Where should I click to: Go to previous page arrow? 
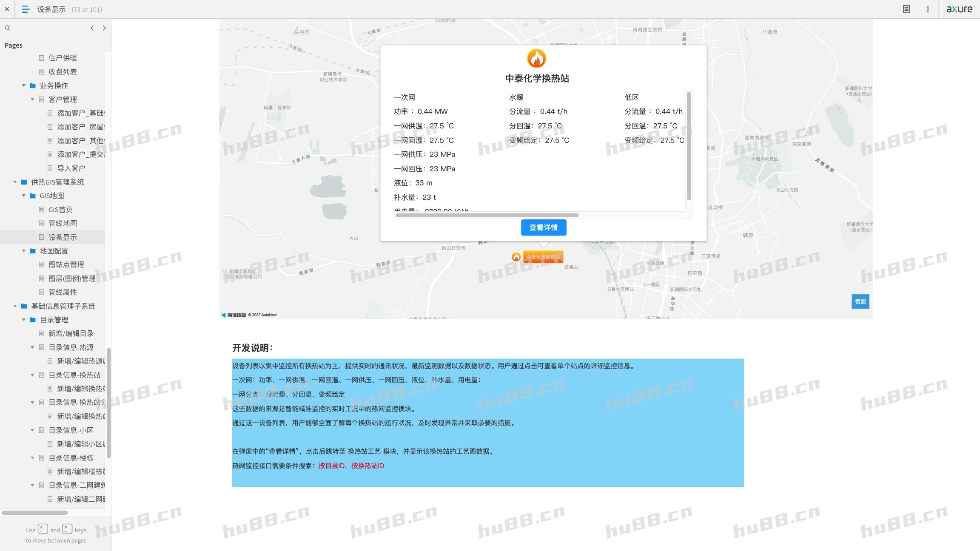(92, 28)
